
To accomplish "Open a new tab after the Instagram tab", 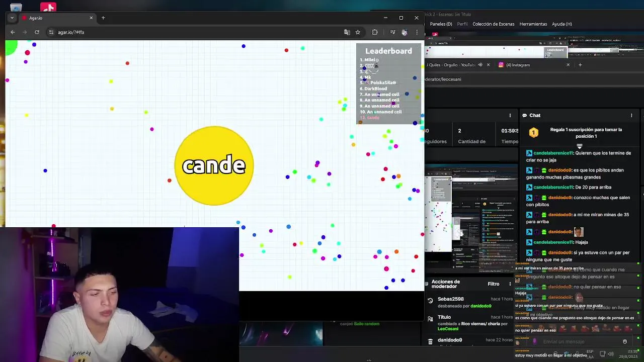I will (580, 65).
